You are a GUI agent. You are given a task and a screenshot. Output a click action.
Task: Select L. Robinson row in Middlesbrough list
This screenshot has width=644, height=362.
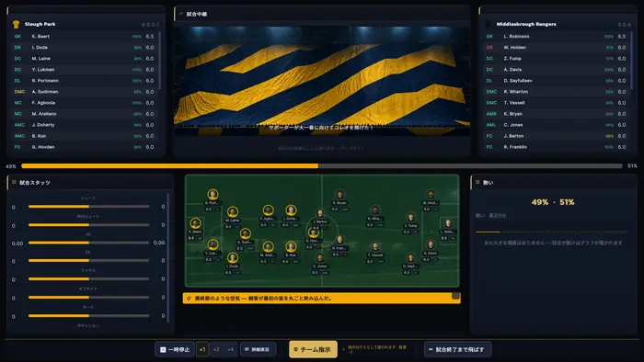click(x=556, y=36)
